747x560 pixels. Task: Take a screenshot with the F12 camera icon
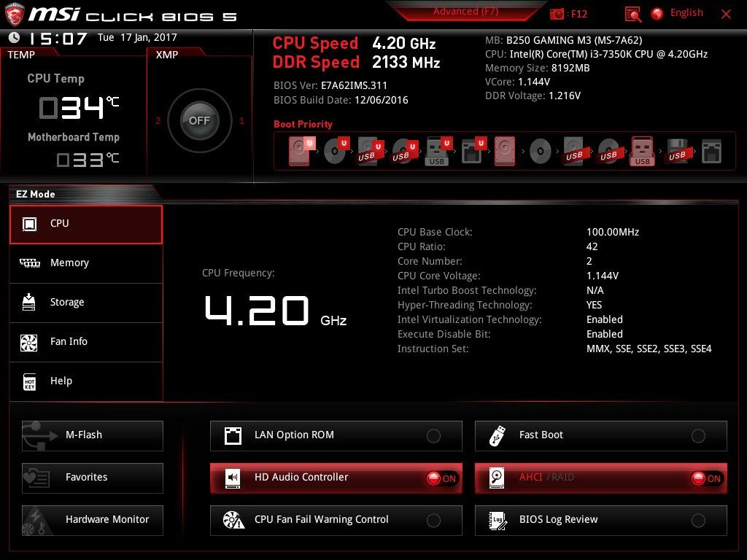click(x=557, y=14)
